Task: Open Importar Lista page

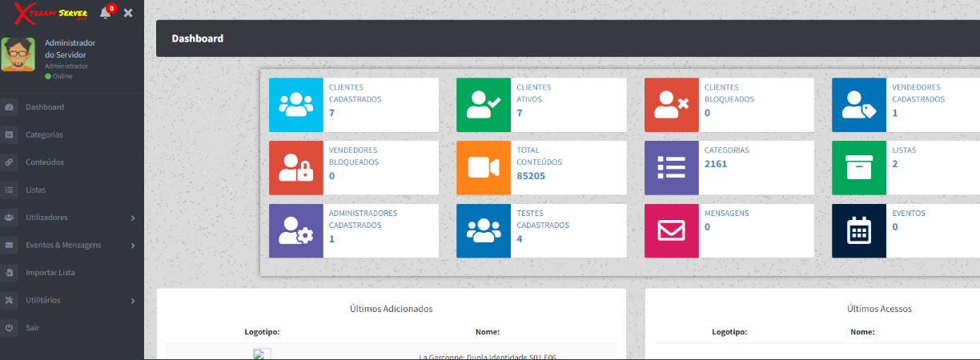Action: tap(50, 273)
